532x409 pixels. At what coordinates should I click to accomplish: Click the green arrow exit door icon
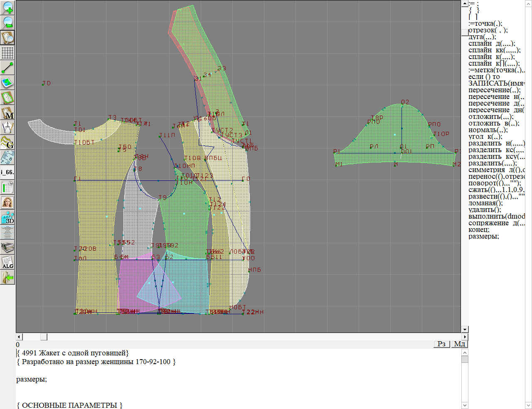coord(7,277)
